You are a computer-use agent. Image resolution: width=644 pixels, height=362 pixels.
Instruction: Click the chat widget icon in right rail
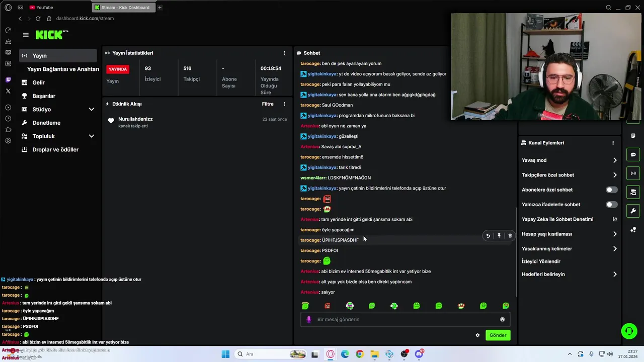tap(633, 154)
